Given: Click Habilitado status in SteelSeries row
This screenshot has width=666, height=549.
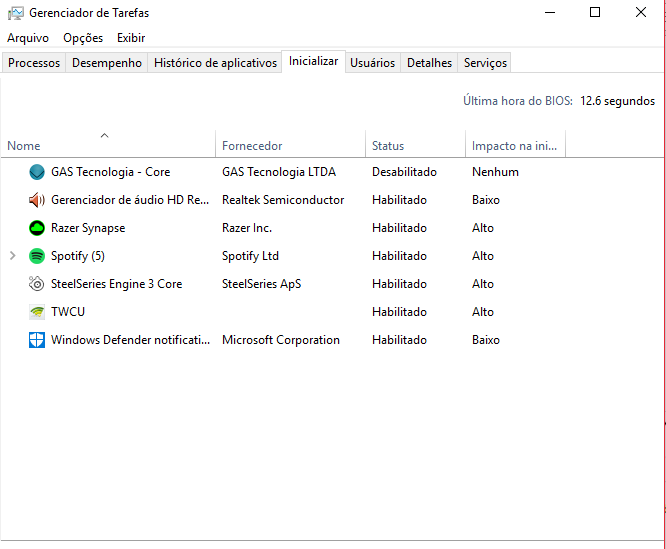Looking at the screenshot, I should tap(399, 284).
